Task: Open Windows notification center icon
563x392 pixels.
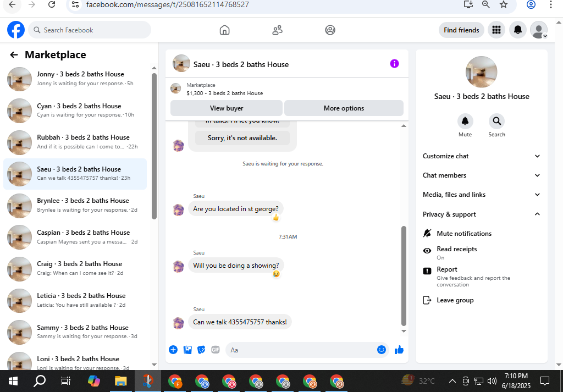Action: pos(545,381)
